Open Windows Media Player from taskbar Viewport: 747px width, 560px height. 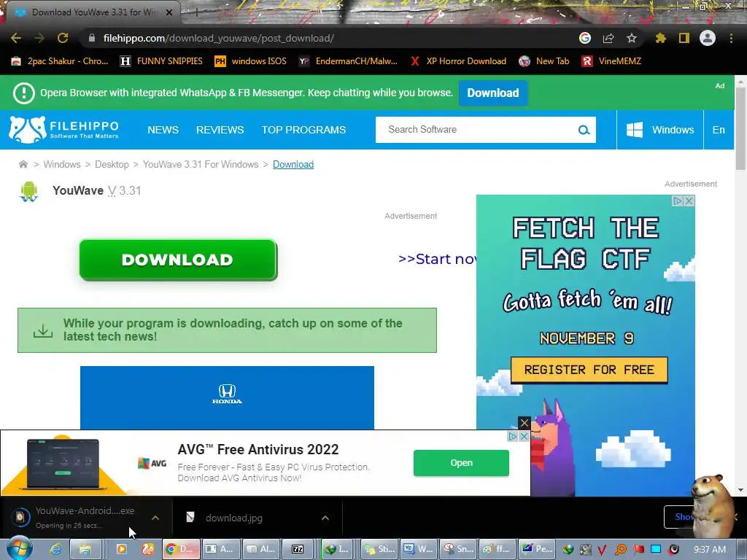(122, 549)
